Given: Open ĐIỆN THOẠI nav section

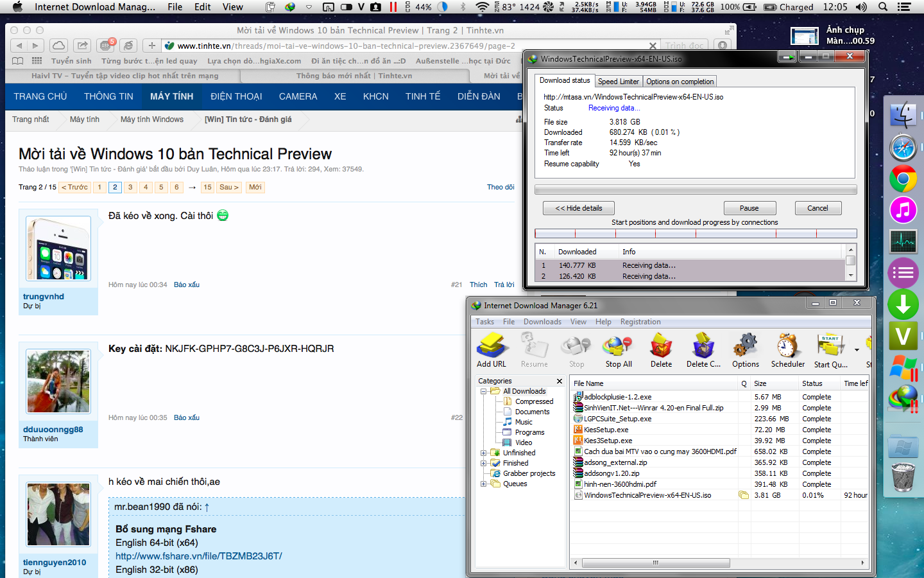Looking at the screenshot, I should (236, 96).
